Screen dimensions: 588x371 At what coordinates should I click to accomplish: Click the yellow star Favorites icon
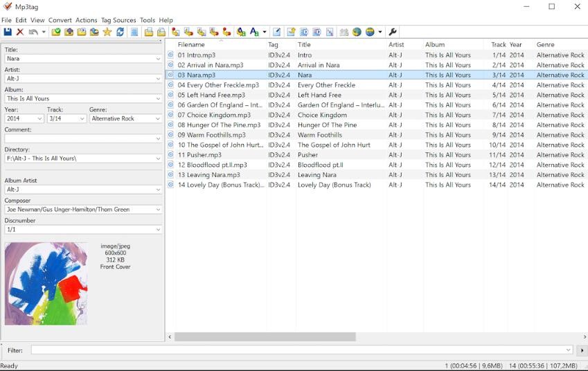coord(107,32)
